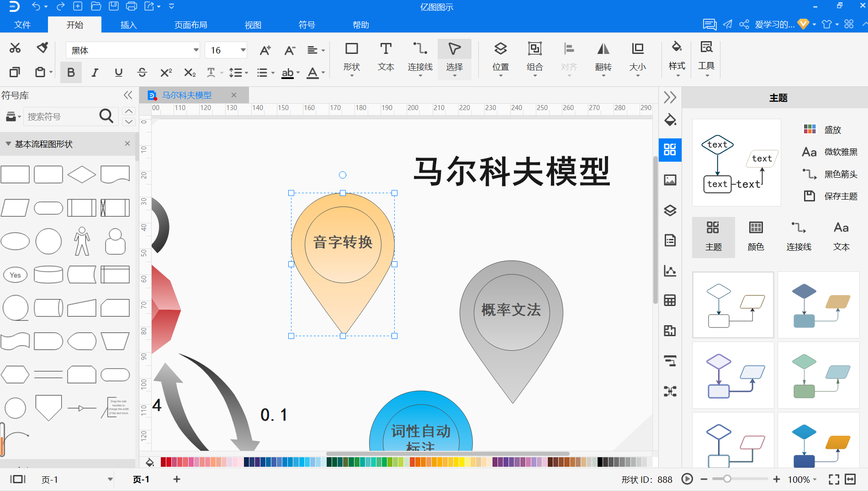Click the Undo arrow in title bar
Viewport: 868px width, 491px height.
(x=36, y=6)
